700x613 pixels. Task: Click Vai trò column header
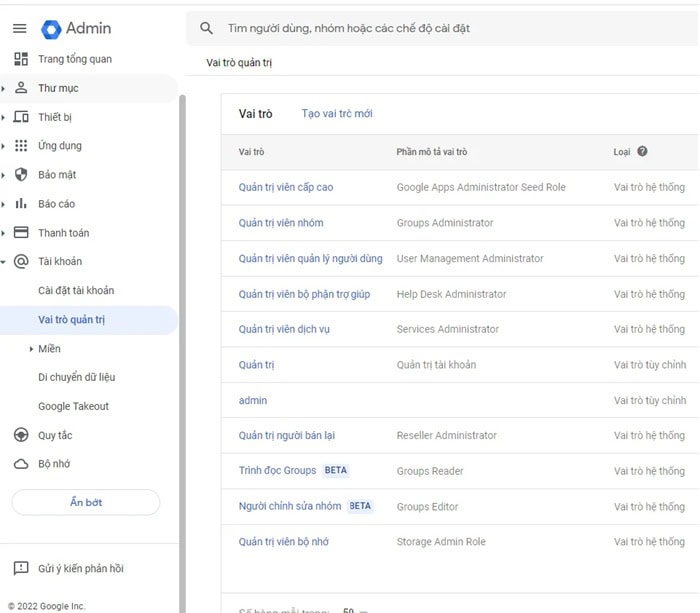(251, 152)
